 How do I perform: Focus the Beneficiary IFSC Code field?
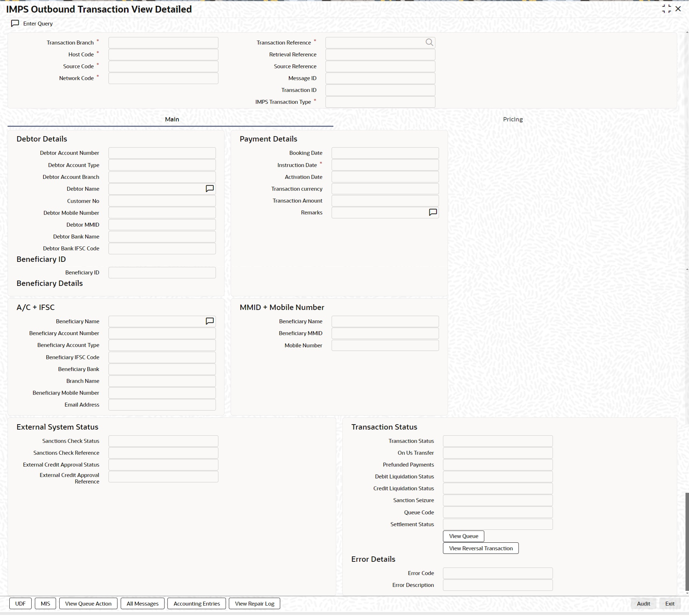tap(162, 357)
